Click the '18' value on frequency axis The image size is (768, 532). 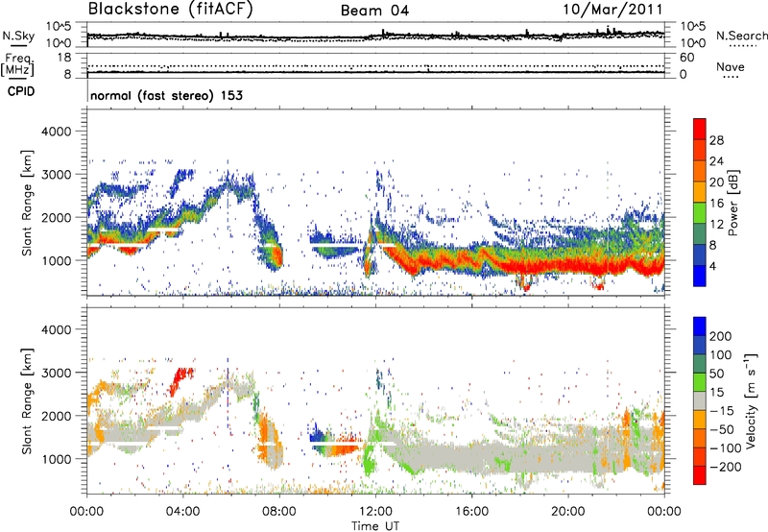point(64,58)
